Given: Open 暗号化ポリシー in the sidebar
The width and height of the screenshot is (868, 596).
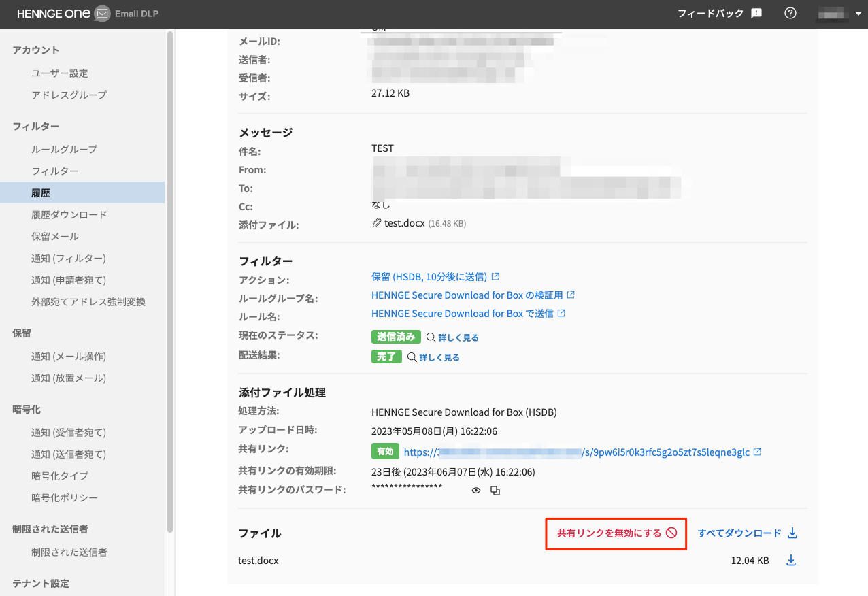Looking at the screenshot, I should click(65, 497).
